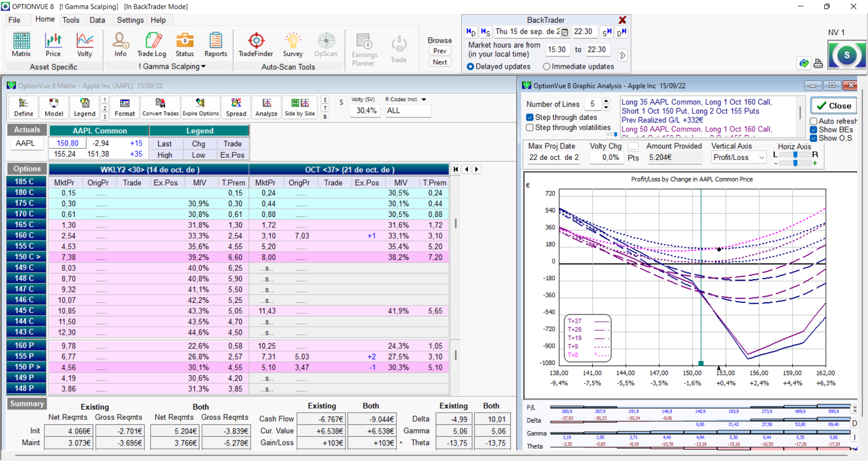Open the Earnings Planner
Image resolution: width=868 pixels, height=461 pixels.
(365, 49)
